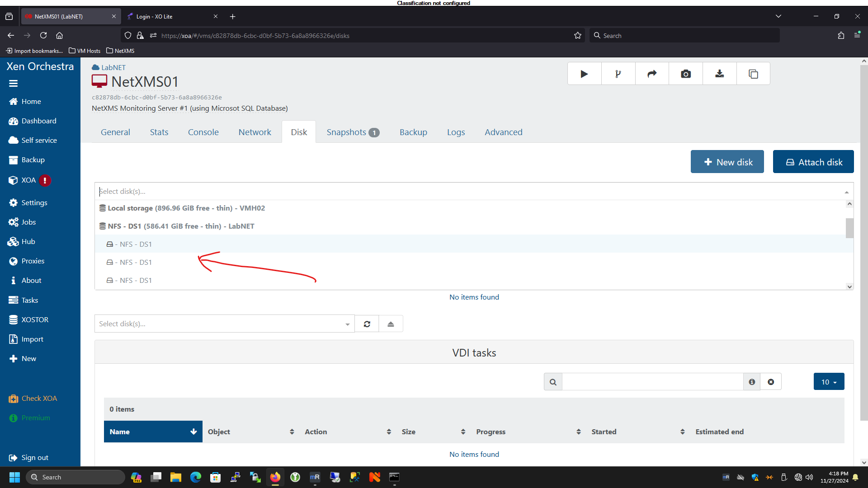Sort by Size column
This screenshot has height=488, width=868.
point(434,432)
